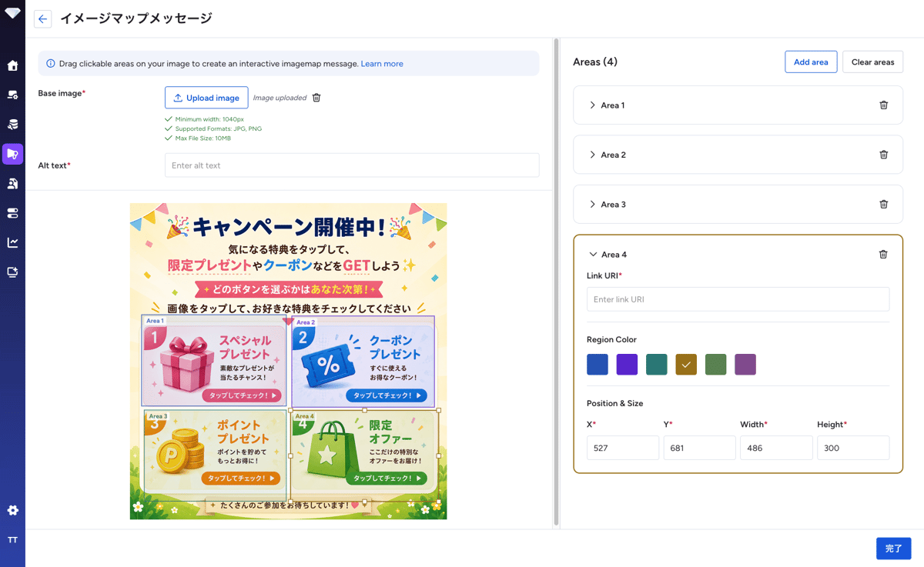This screenshot has width=924, height=567.
Task: Pick the teal region color swatch
Action: point(657,365)
